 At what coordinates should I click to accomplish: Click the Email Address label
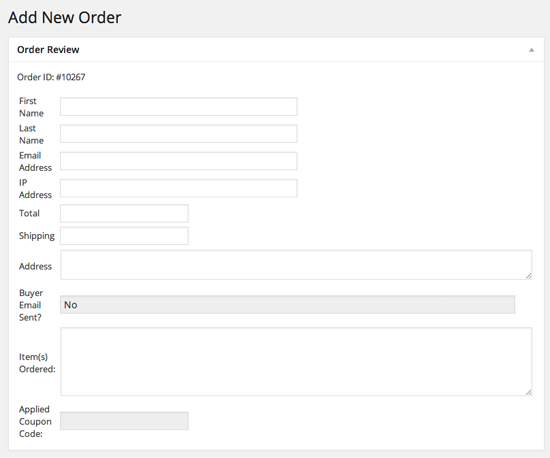point(35,161)
